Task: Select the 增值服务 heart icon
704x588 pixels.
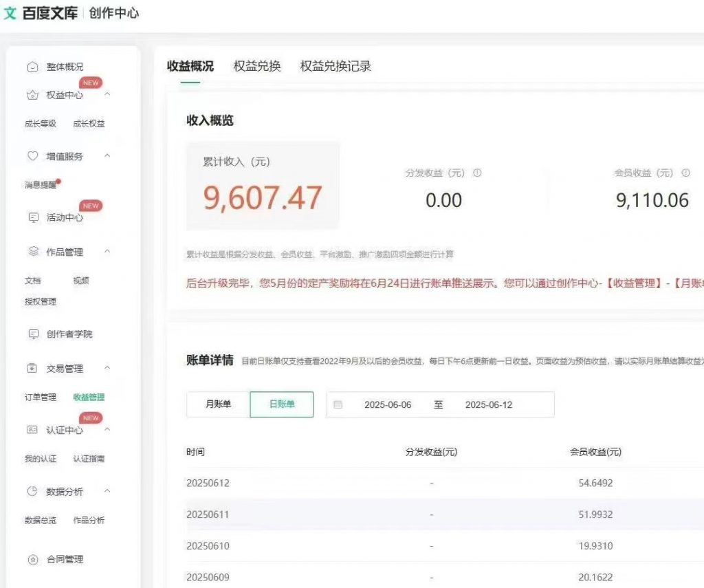Action: [32, 156]
